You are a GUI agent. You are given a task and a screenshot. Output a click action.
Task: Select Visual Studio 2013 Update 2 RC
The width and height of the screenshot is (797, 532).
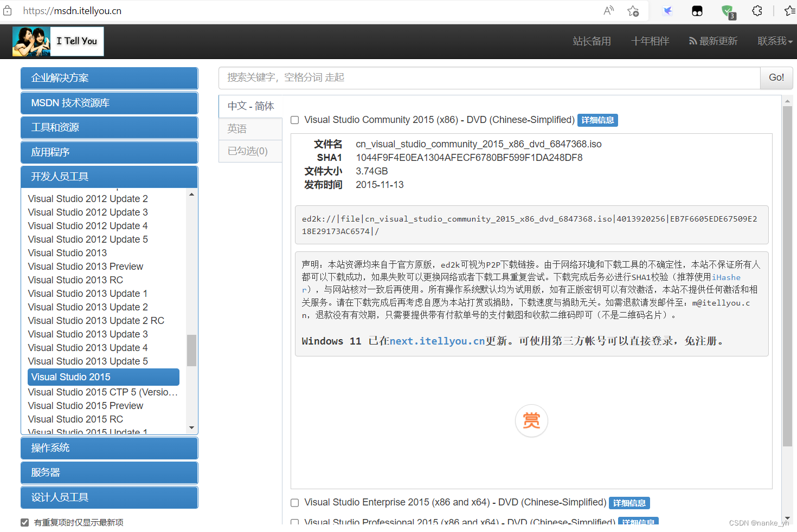coord(96,321)
